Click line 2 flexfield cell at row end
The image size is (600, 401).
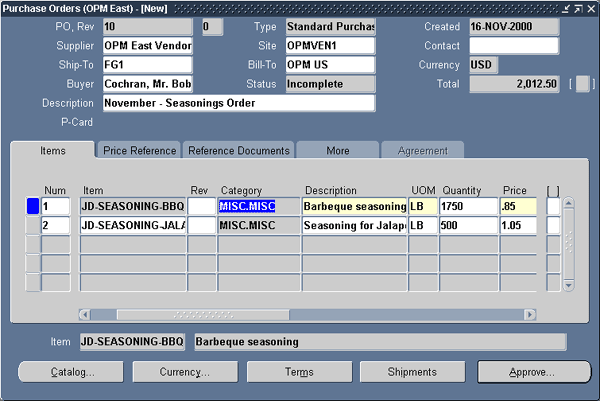(553, 225)
